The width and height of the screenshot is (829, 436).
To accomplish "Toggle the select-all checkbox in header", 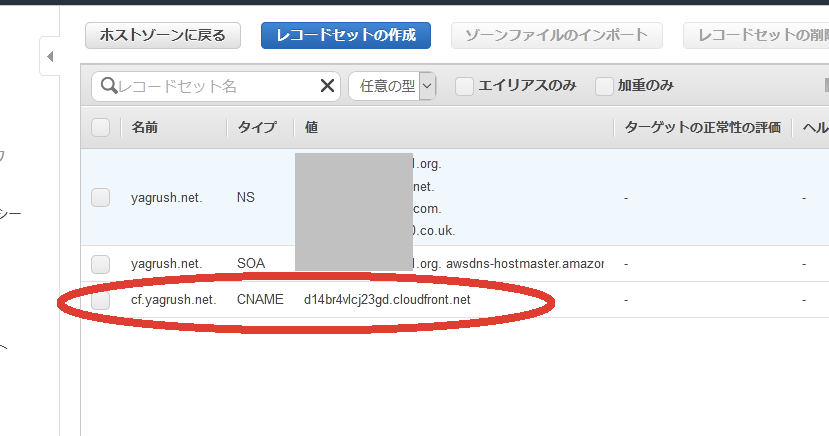I will click(x=100, y=127).
